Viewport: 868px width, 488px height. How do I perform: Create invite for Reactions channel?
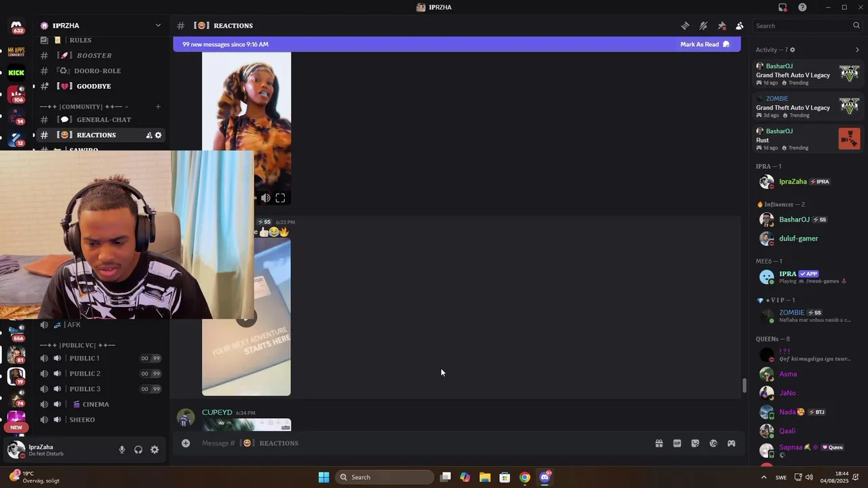[x=149, y=135]
